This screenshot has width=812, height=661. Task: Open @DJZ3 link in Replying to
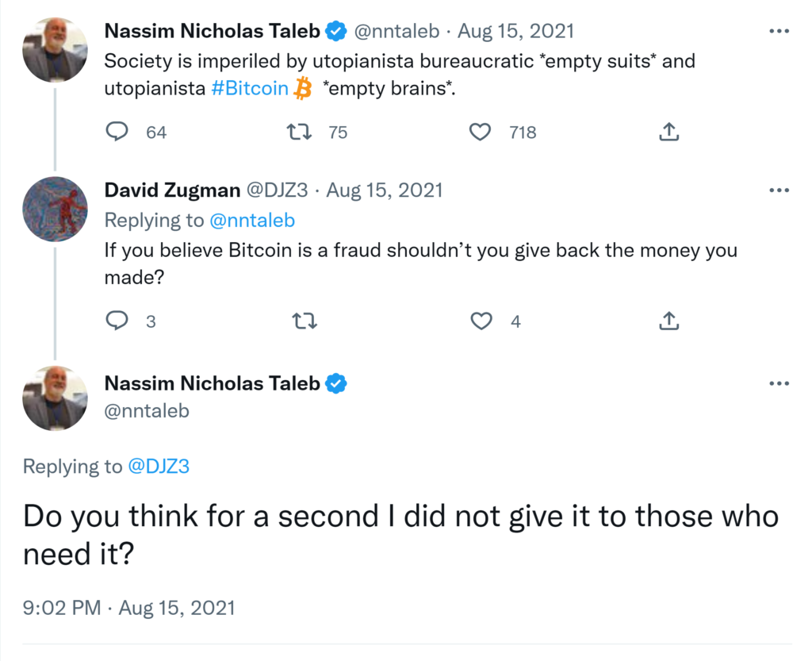point(159,466)
